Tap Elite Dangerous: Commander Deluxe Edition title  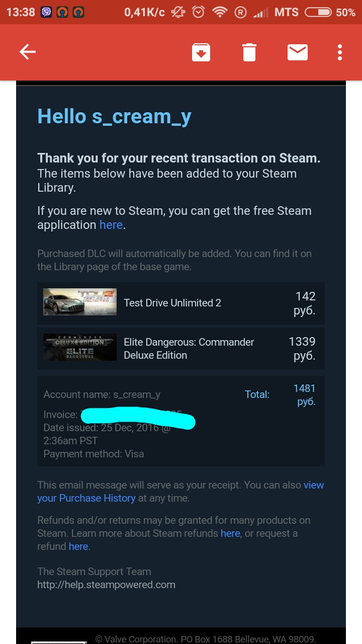click(x=189, y=348)
